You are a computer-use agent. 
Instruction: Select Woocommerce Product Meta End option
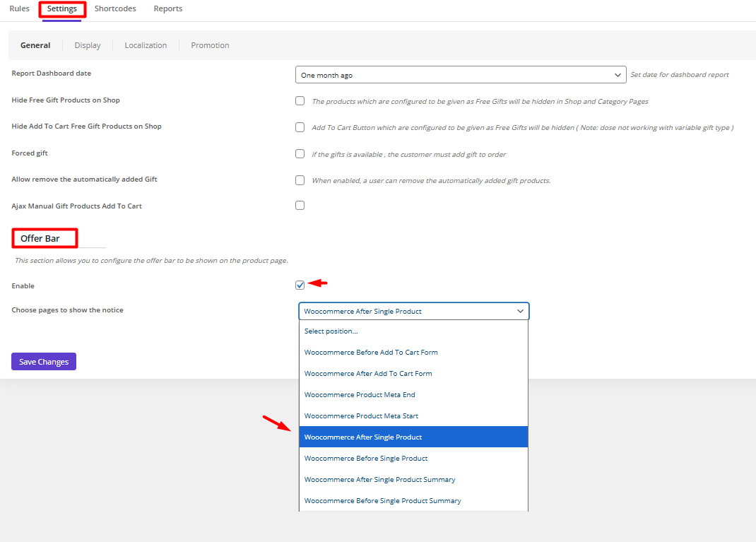[413, 395]
